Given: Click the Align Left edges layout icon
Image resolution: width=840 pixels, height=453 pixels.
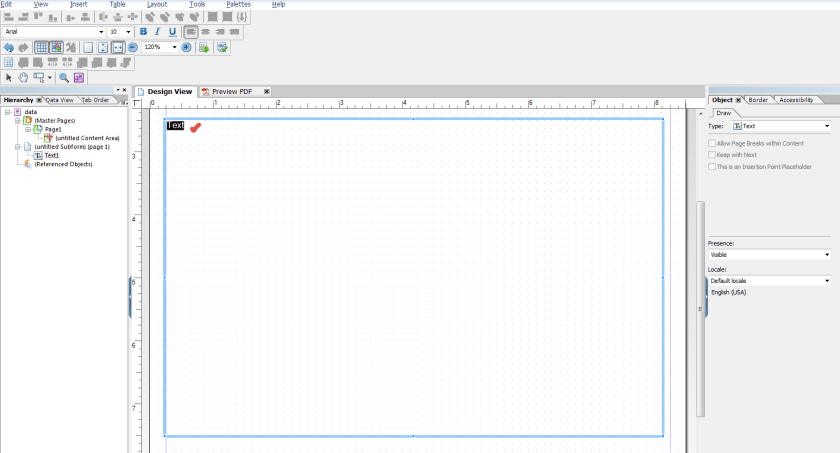Looking at the screenshot, I should [9, 17].
